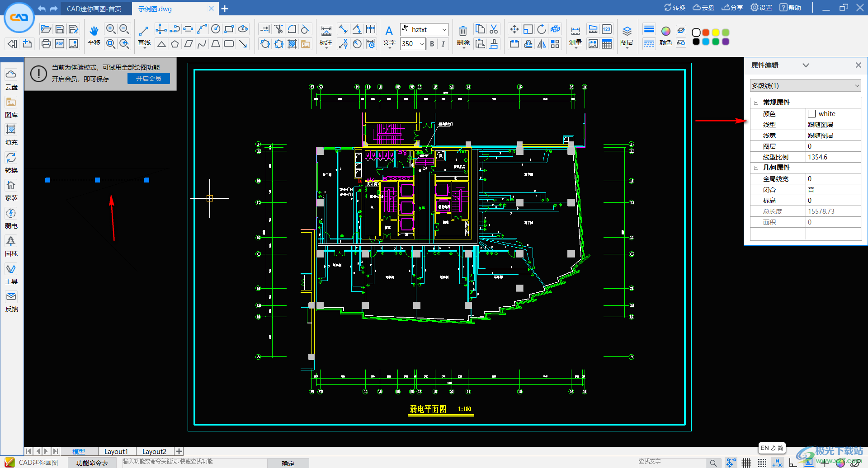This screenshot has height=468, width=868.
Task: Select the move arrows tool
Action: pyautogui.click(x=514, y=29)
